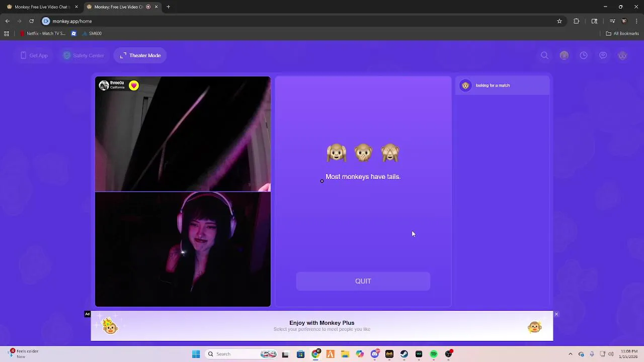The height and width of the screenshot is (362, 644).
Task: Open Steam from the taskbar
Action: (x=404, y=354)
